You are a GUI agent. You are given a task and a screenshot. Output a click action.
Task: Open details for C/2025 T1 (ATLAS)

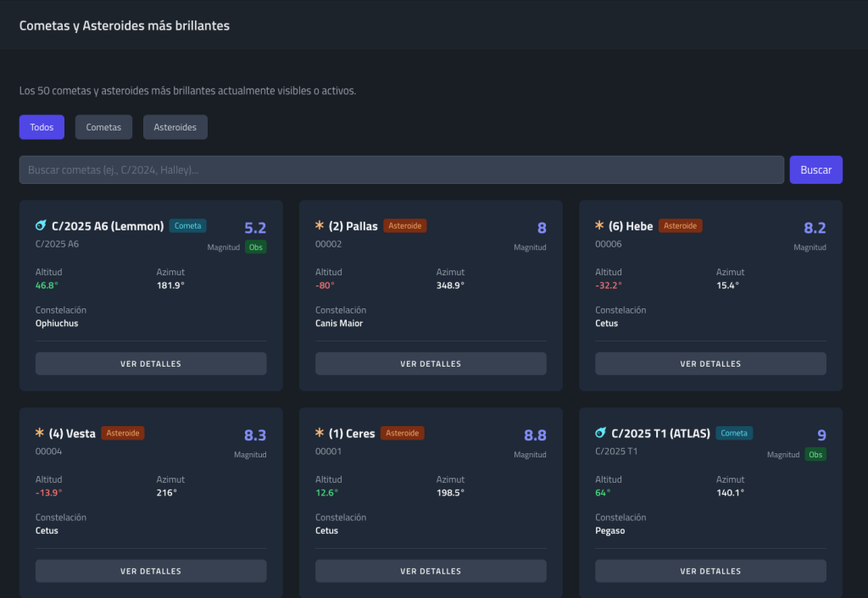coord(710,571)
